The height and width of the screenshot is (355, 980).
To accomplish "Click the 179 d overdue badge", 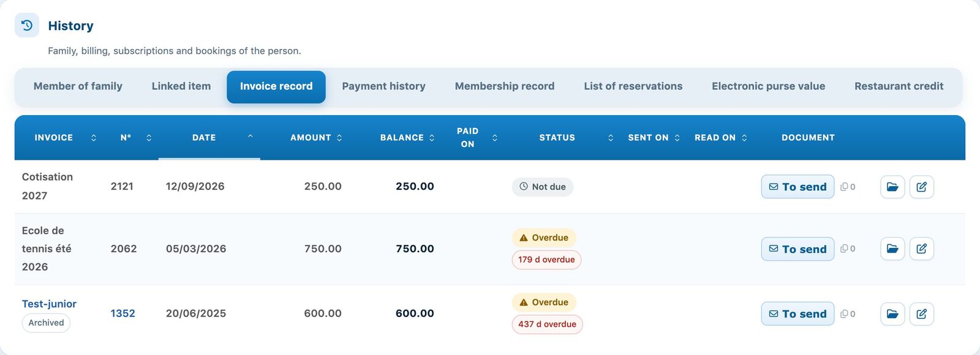I will click(546, 260).
